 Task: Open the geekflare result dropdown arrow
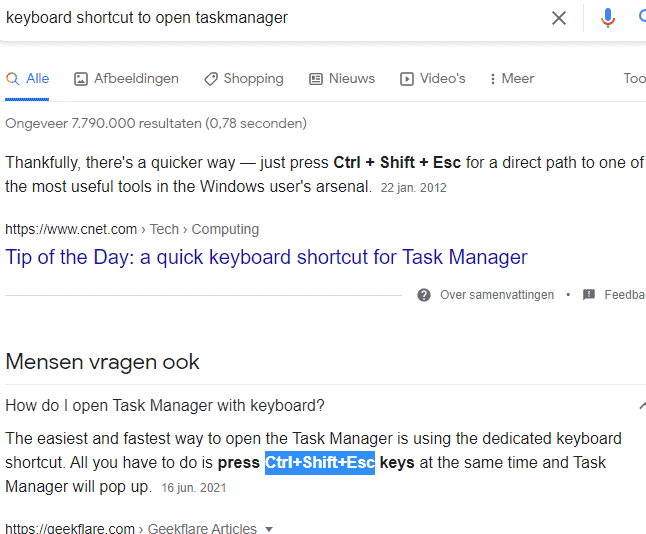click(x=269, y=529)
